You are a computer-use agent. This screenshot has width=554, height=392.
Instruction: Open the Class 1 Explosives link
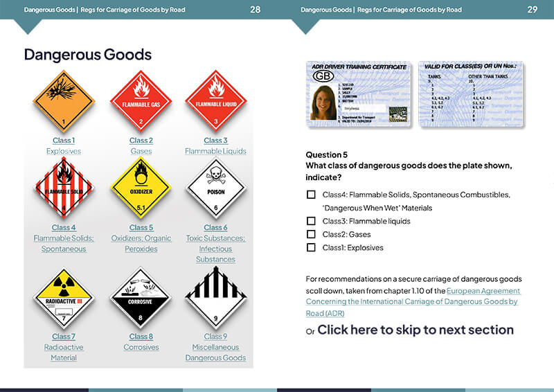(x=64, y=145)
